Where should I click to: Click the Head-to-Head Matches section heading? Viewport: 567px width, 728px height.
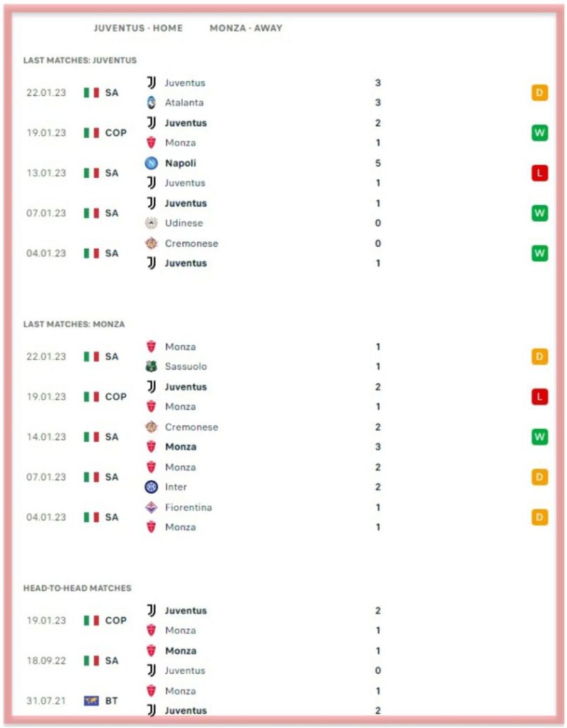click(77, 588)
